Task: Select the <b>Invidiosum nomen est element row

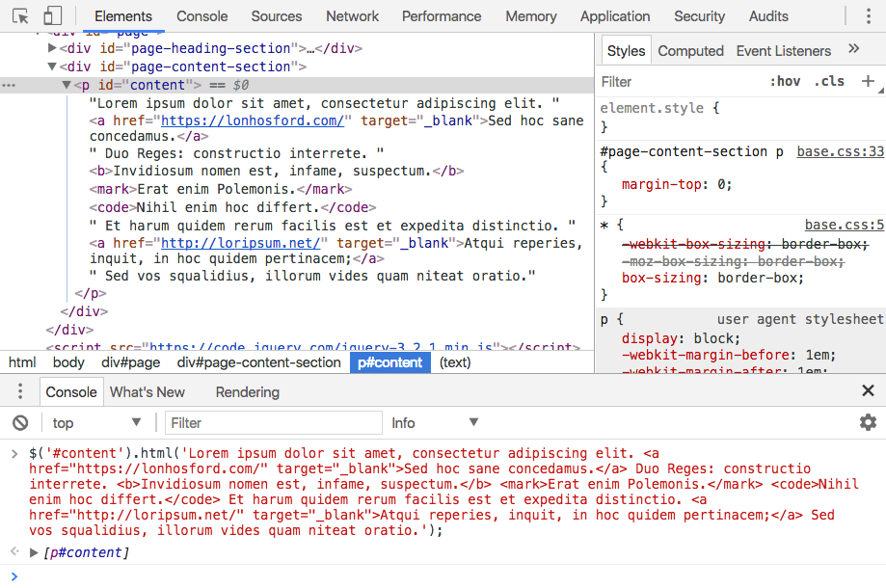Action: (x=277, y=172)
